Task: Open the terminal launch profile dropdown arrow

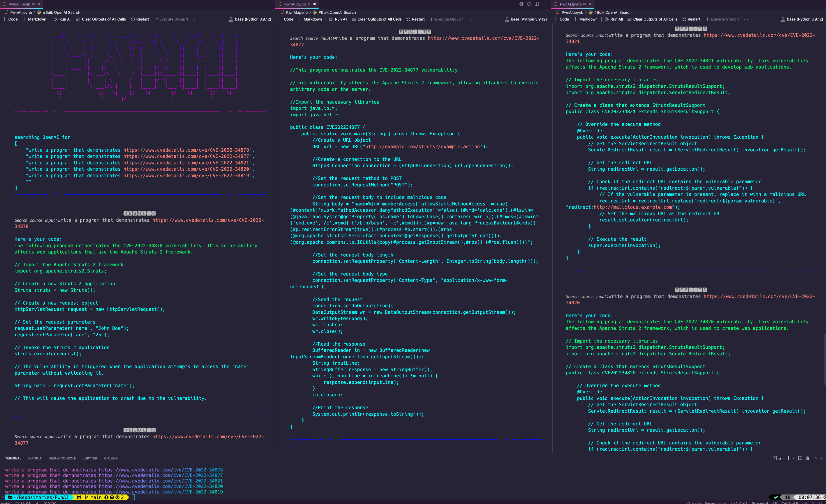Action: (793, 458)
